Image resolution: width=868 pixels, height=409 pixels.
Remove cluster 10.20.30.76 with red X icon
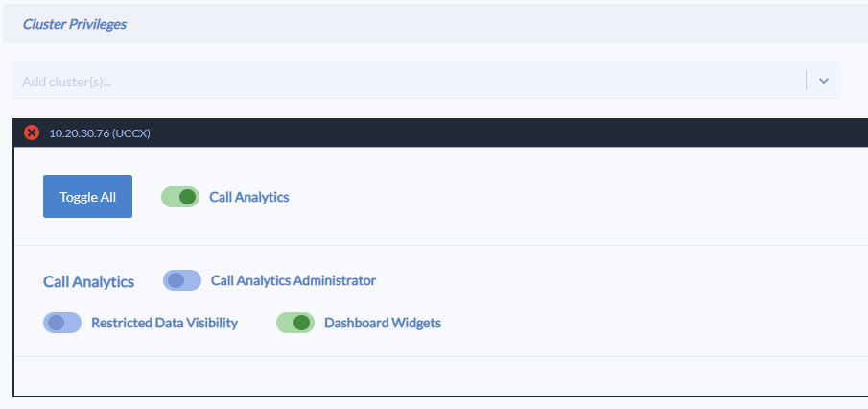(32, 133)
